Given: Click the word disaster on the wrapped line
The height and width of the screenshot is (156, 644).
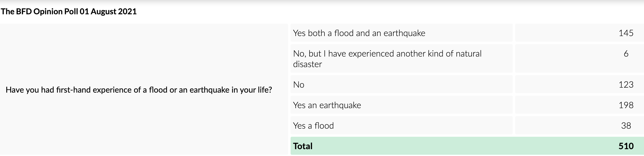Looking at the screenshot, I should pos(307,64).
